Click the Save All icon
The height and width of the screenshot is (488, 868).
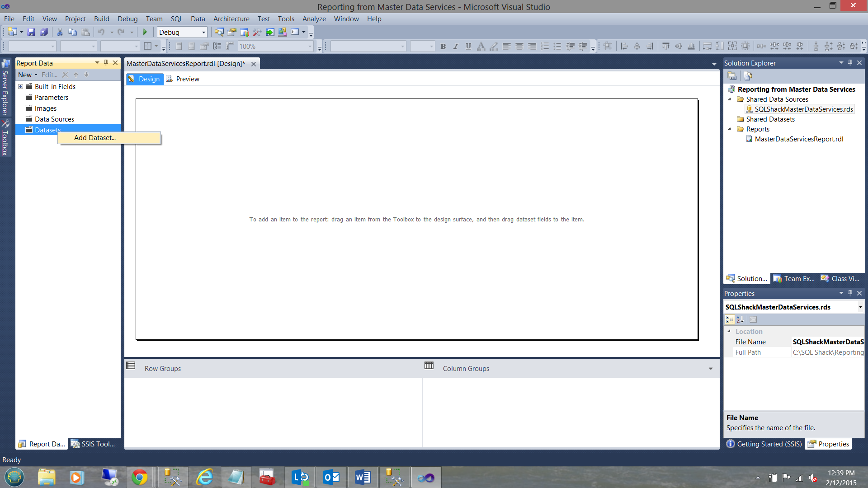tap(44, 32)
